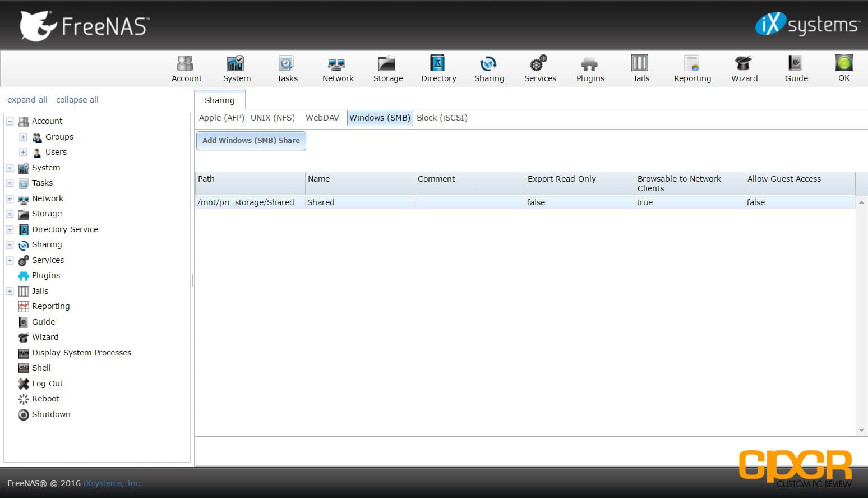
Task: Select the Windows (SMB) tab
Action: click(380, 118)
